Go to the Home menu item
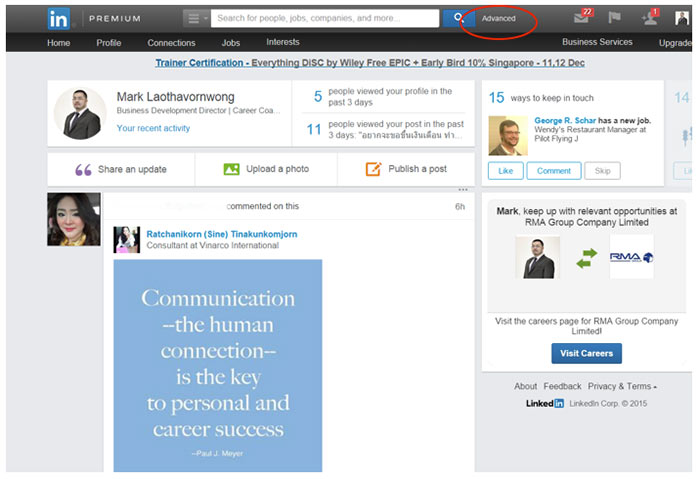This screenshot has height=479, width=700. click(58, 43)
